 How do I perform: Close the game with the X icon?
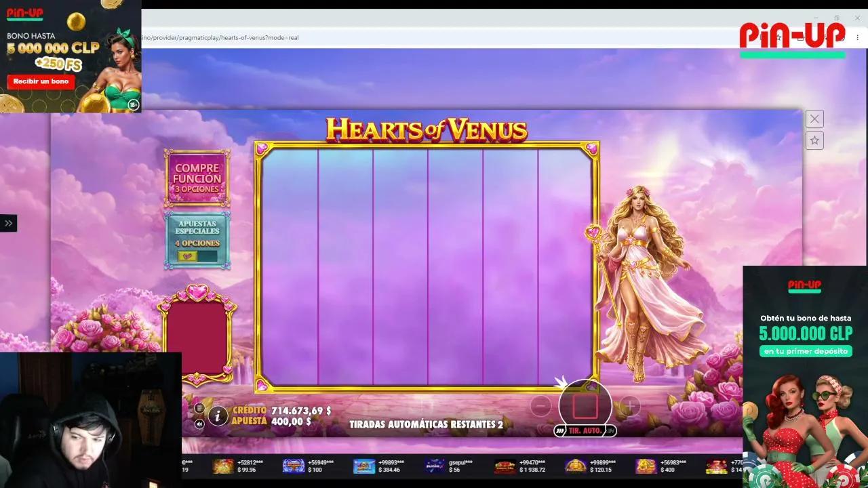[814, 119]
